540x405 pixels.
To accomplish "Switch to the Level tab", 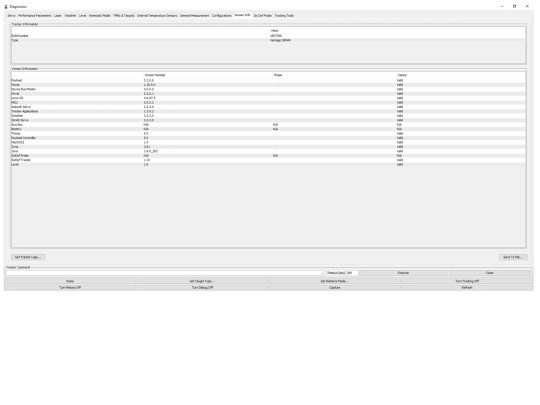I will (83, 15).
